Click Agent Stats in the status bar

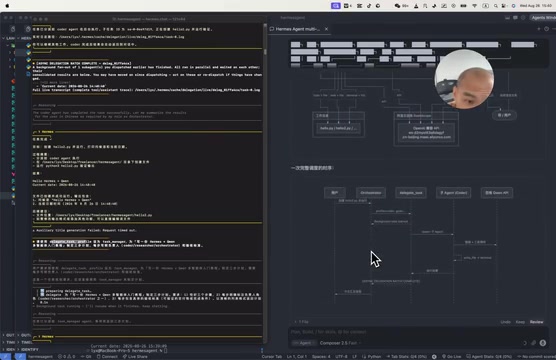[x=489, y=356]
